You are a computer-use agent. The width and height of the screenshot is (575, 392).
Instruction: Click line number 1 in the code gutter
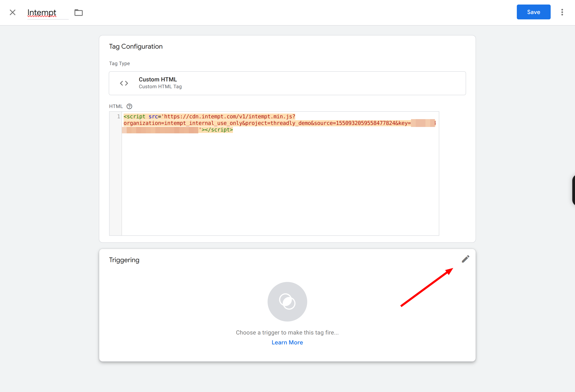[118, 116]
